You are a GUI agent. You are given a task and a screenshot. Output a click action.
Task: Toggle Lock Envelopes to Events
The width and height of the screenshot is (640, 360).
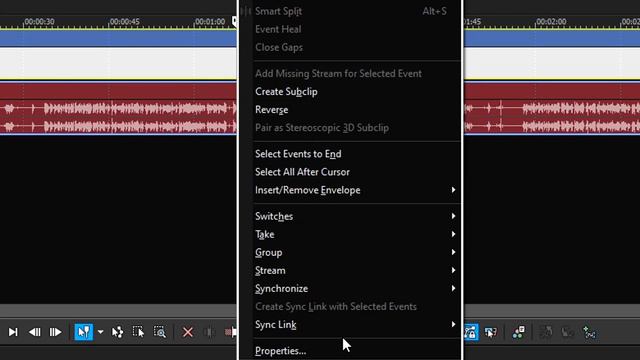(x=471, y=332)
